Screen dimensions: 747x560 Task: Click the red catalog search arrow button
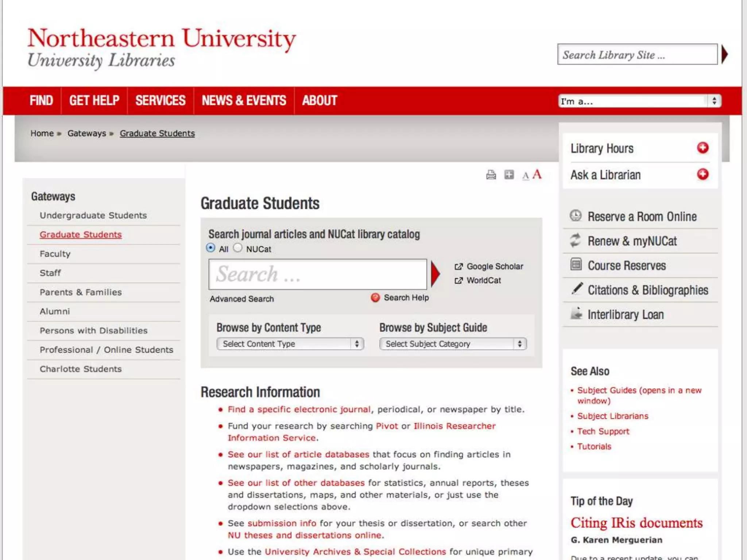coord(435,274)
